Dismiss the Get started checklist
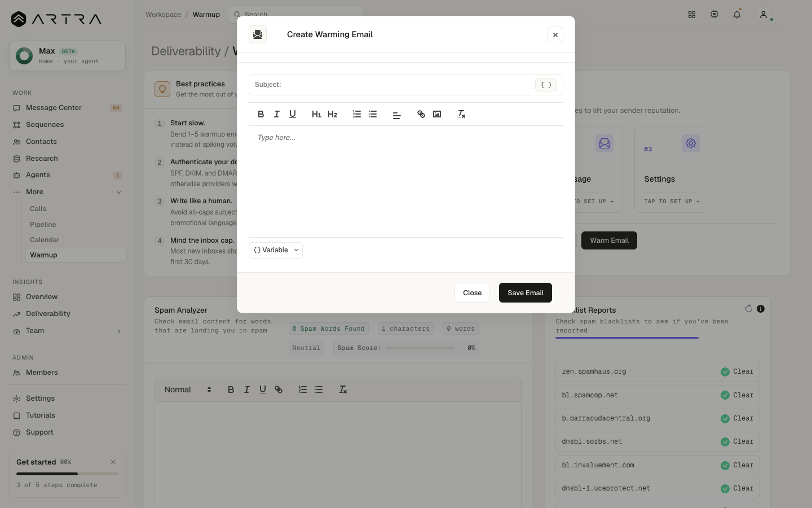Viewport: 812px width, 508px height. coord(113,462)
